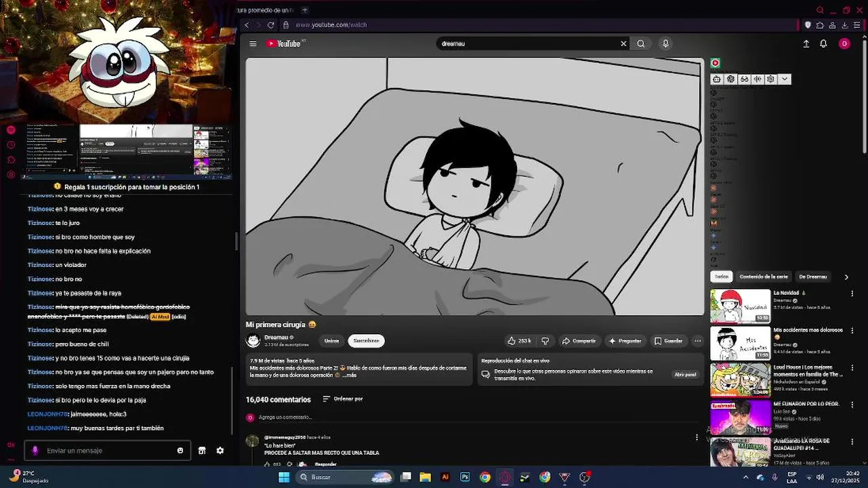868x488 pixels.
Task: Expand the sidebar extension toolbar chevron
Action: [785, 79]
